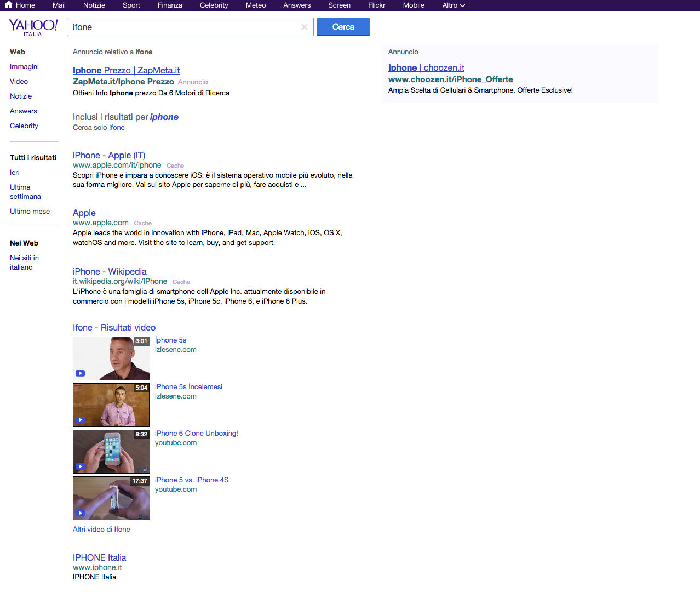Screen dimensions: 700x592
Task: Open the Iphone choozen.it ad link
Action: (426, 67)
